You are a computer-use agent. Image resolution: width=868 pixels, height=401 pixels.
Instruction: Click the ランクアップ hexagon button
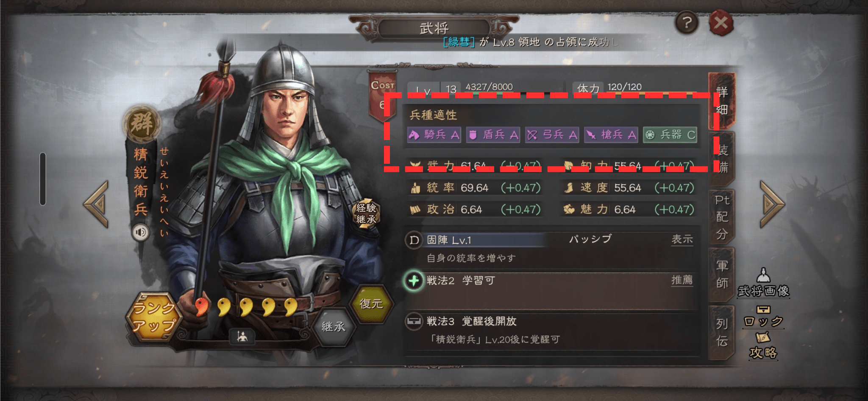[x=154, y=317]
